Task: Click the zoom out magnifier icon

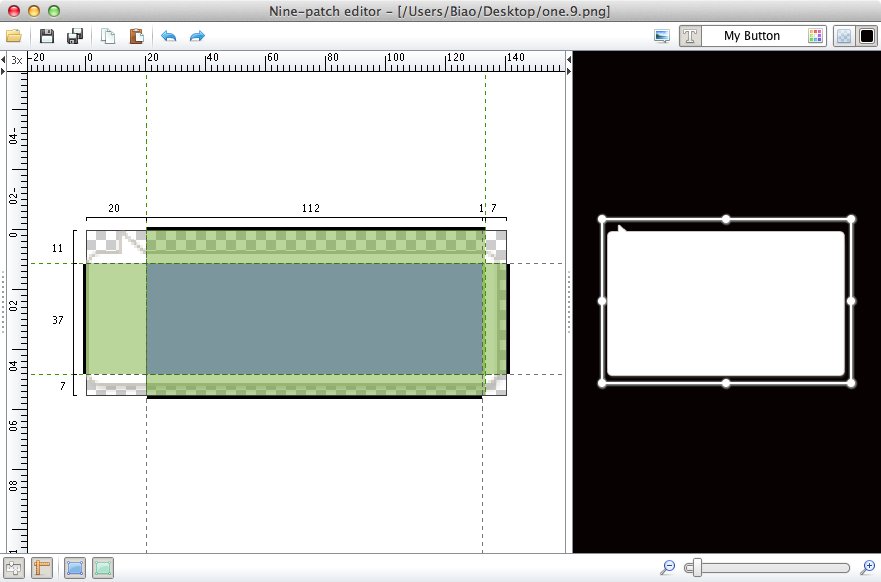Action: click(x=668, y=568)
